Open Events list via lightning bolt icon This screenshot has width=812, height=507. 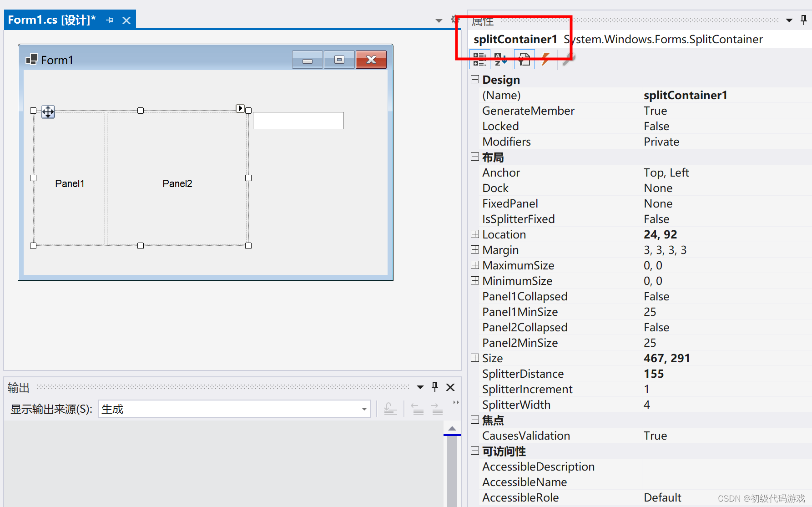coord(545,59)
